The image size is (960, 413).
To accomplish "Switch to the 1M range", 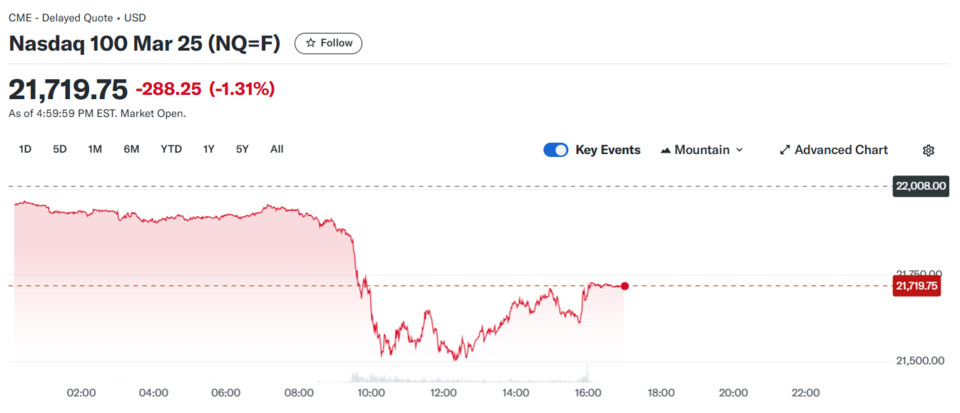I will click(94, 149).
